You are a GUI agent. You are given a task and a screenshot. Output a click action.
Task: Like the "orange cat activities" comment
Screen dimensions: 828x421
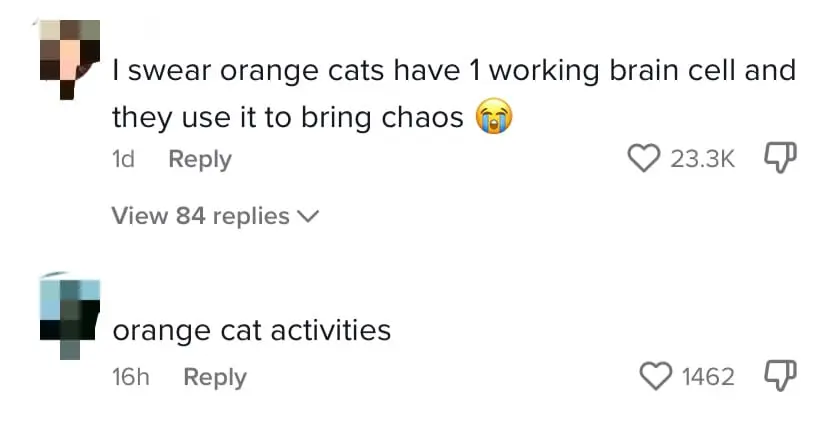(655, 376)
